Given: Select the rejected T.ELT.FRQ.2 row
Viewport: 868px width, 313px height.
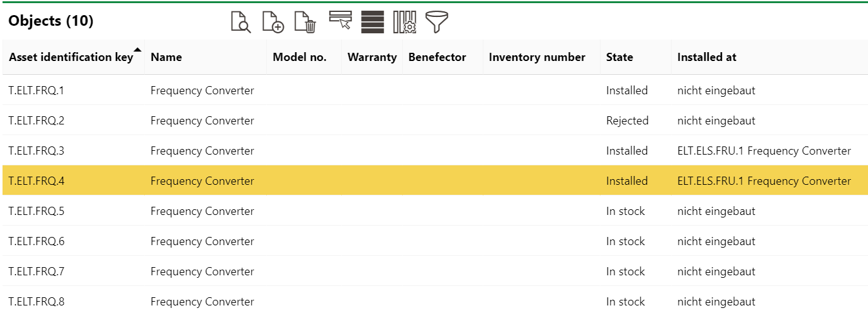Looking at the screenshot, I should coord(37,121).
